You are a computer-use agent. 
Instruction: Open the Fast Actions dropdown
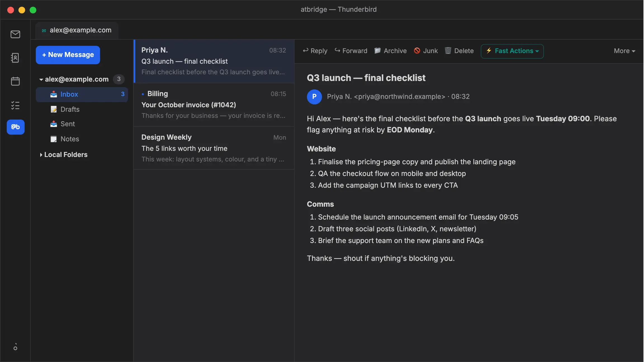coord(512,51)
